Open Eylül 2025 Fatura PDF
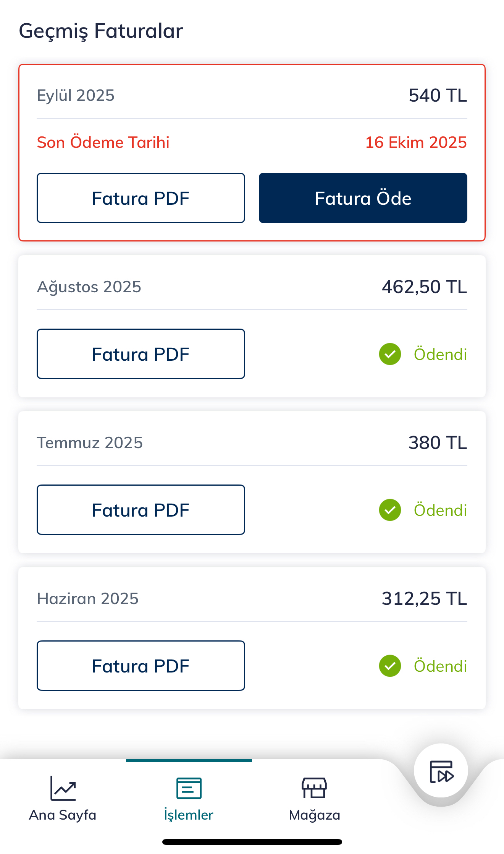Image resolution: width=504 pixels, height=854 pixels. point(141,198)
